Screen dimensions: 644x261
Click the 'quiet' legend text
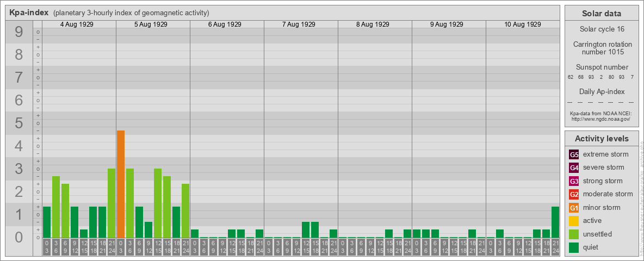pos(592,247)
